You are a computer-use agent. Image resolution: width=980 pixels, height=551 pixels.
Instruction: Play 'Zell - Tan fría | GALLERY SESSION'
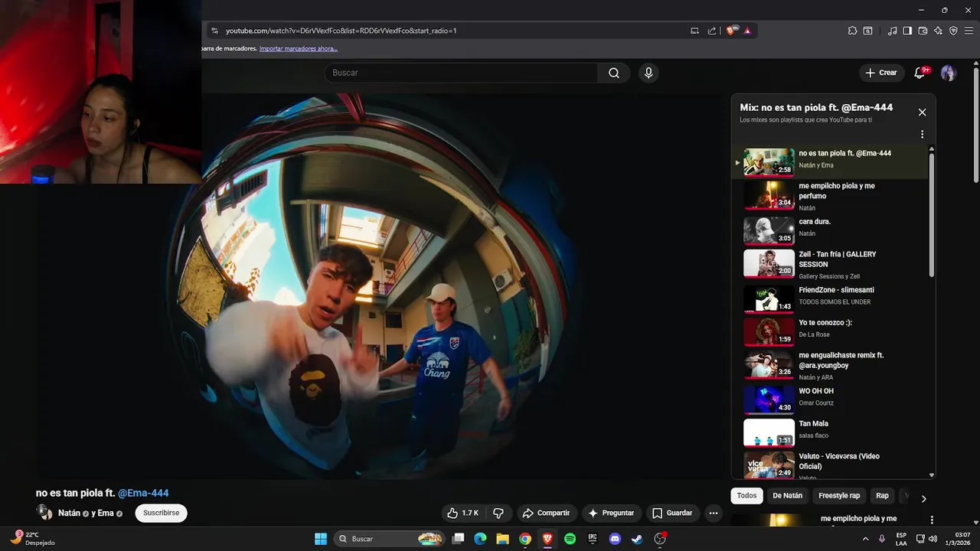[x=828, y=264]
